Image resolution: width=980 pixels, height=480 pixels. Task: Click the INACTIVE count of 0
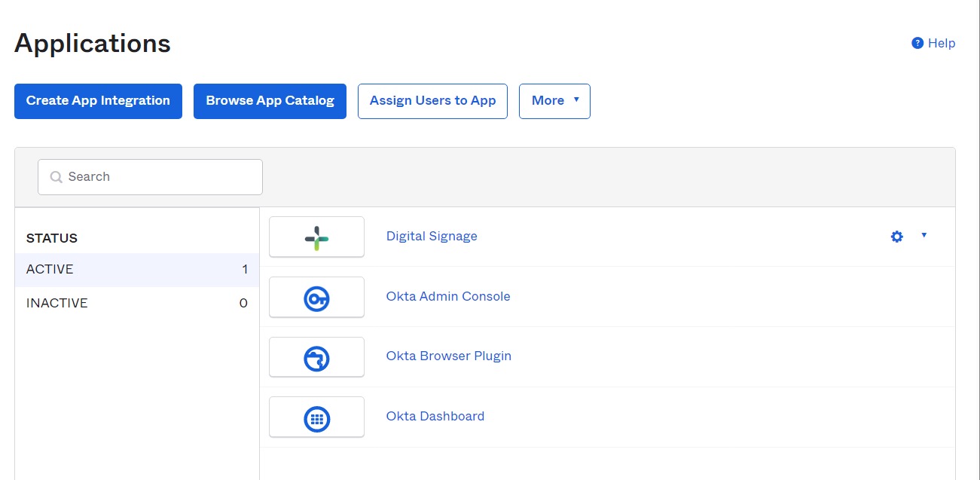tap(243, 304)
